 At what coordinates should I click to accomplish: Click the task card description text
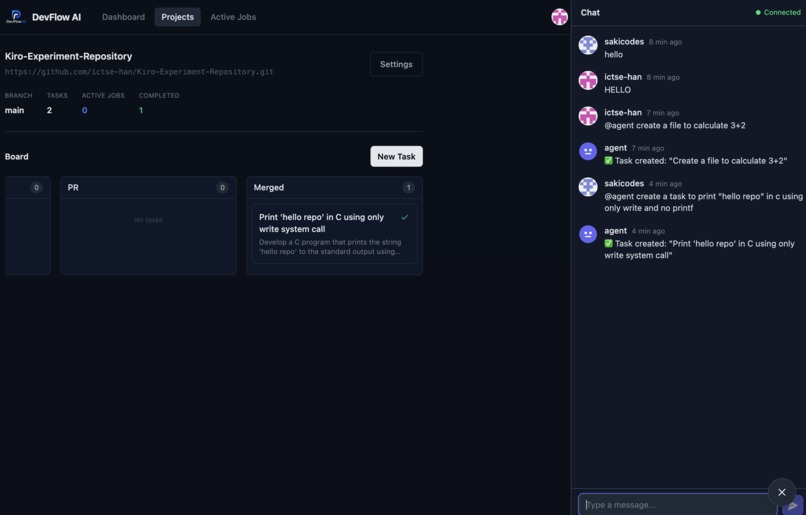pyautogui.click(x=330, y=247)
